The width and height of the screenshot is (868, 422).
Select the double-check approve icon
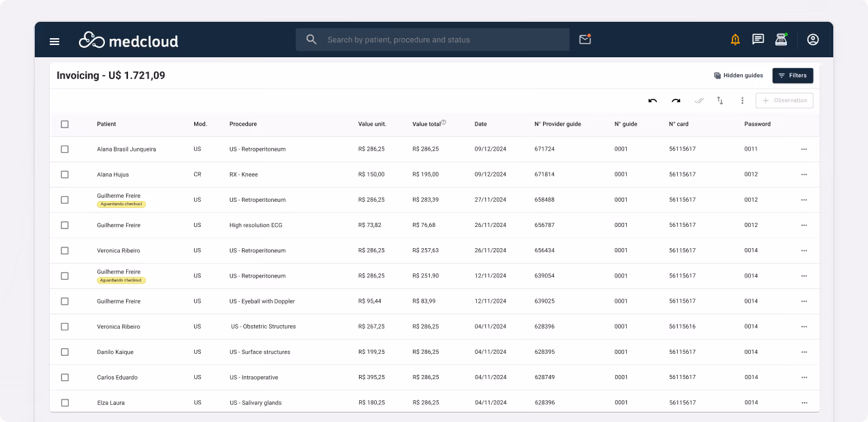[698, 100]
